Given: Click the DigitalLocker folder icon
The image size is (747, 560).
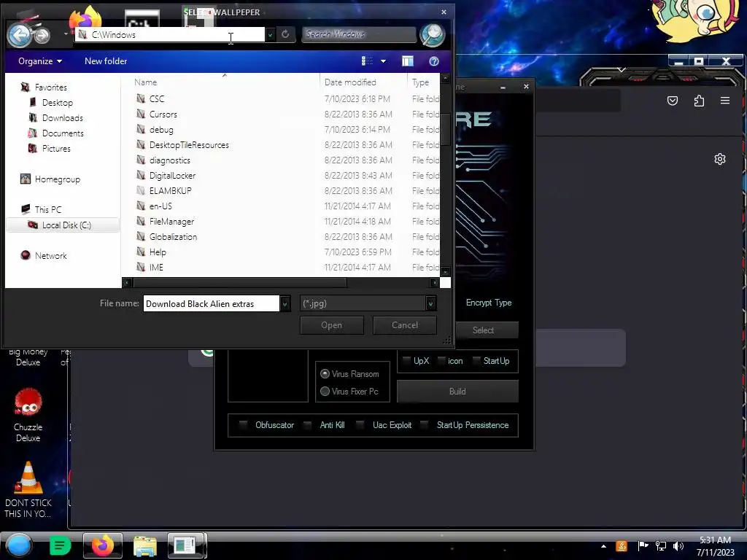Looking at the screenshot, I should tap(141, 175).
